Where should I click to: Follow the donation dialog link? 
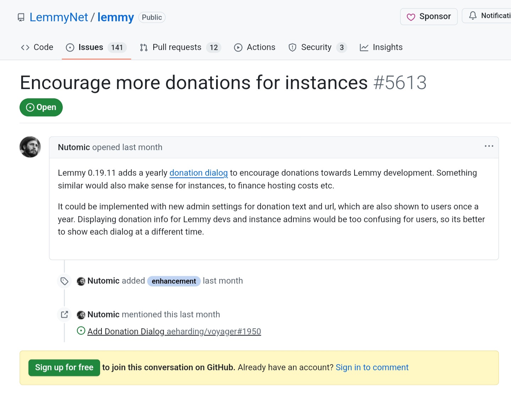click(x=199, y=173)
